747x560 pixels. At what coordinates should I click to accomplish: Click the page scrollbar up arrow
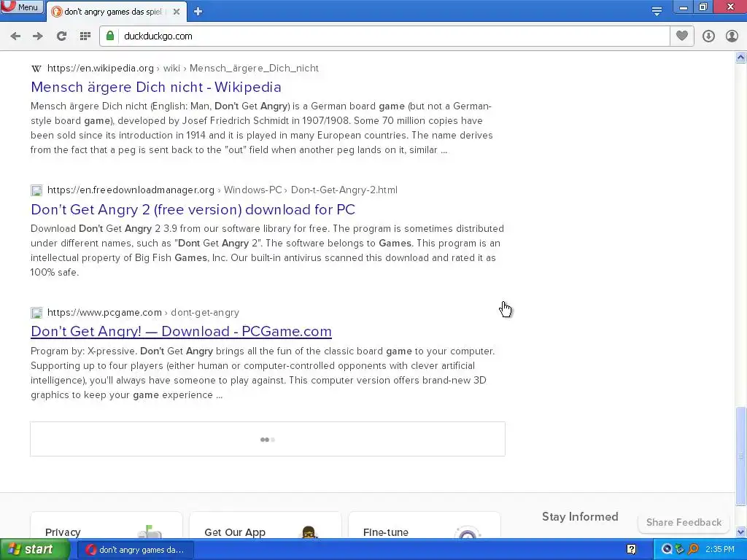coord(741,58)
